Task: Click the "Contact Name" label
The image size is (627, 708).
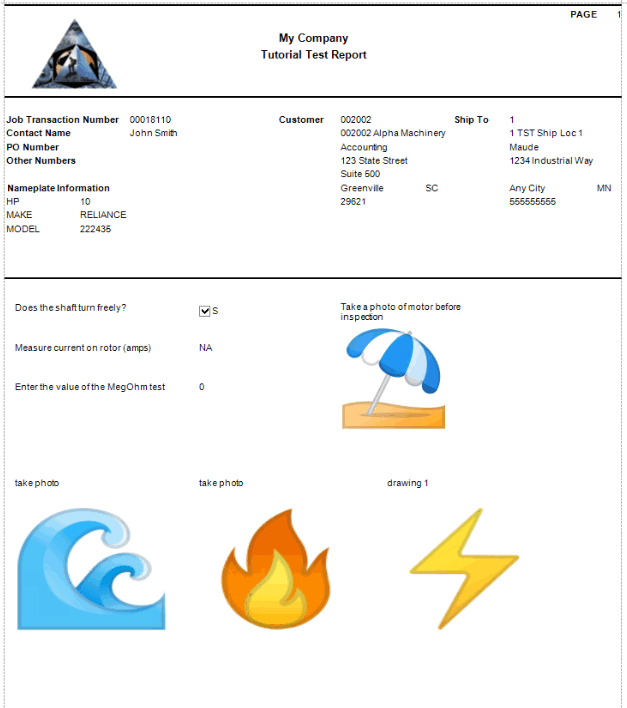Action: click(x=38, y=133)
